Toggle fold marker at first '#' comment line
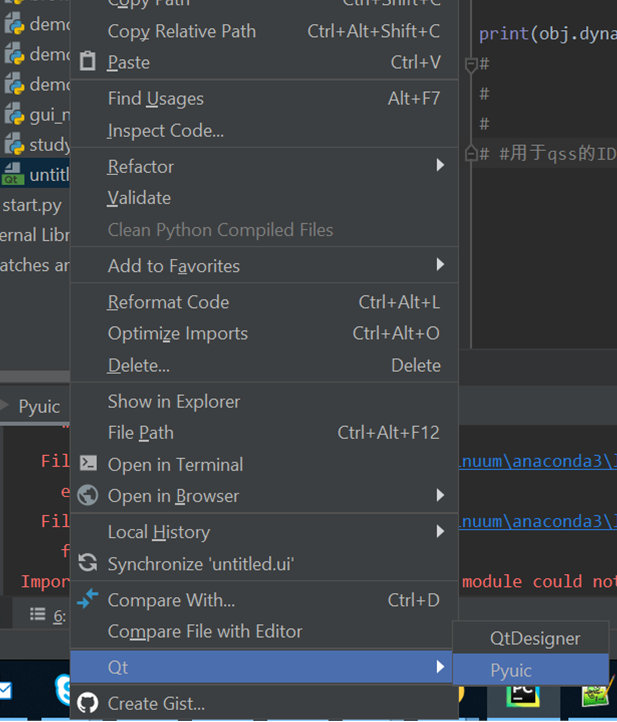 coord(471,65)
